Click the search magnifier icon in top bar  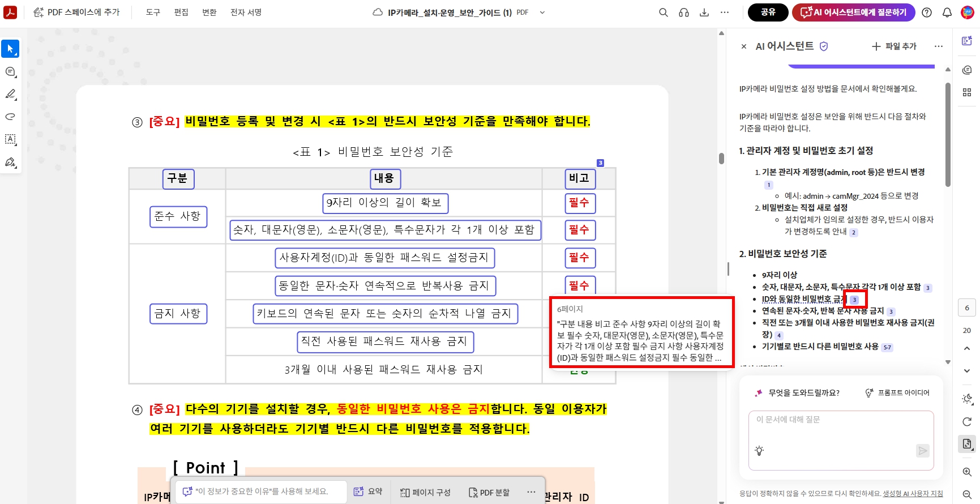pos(664,12)
